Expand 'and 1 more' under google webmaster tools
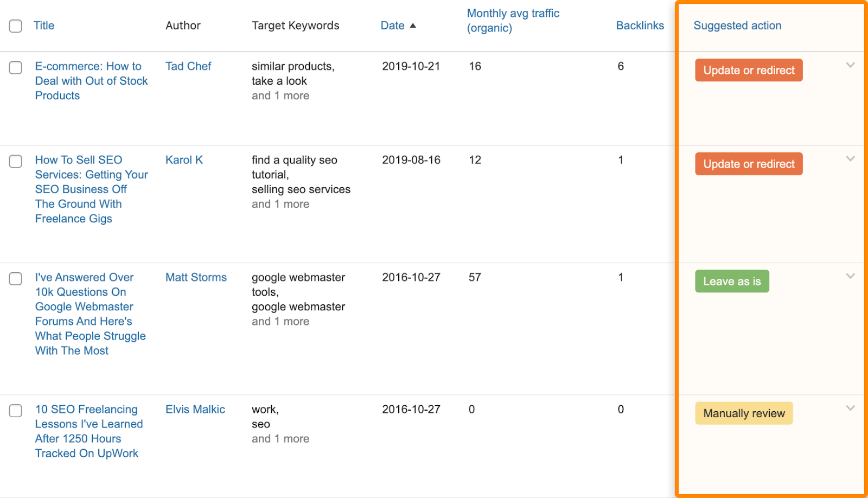868x498 pixels. [x=280, y=321]
